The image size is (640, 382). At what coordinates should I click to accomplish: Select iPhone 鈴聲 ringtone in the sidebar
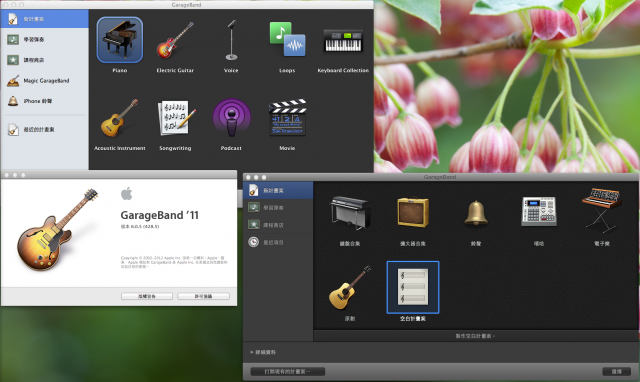[44, 101]
